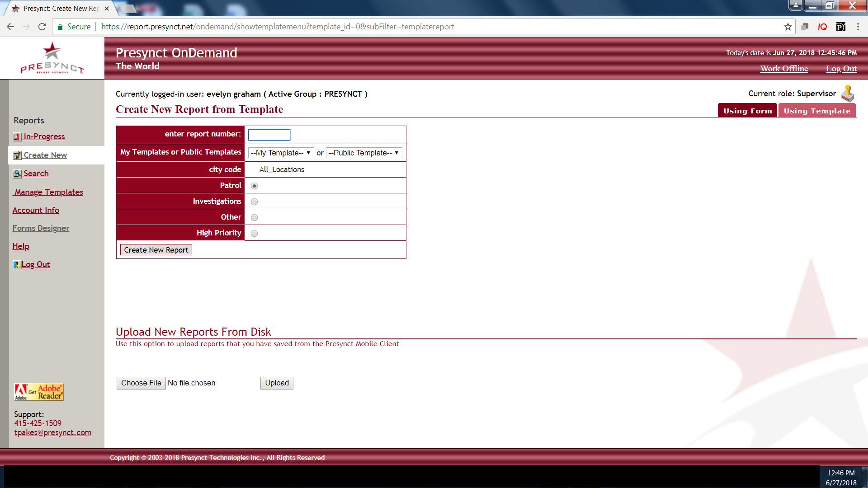Choose the High Priority radio option

[255, 234]
